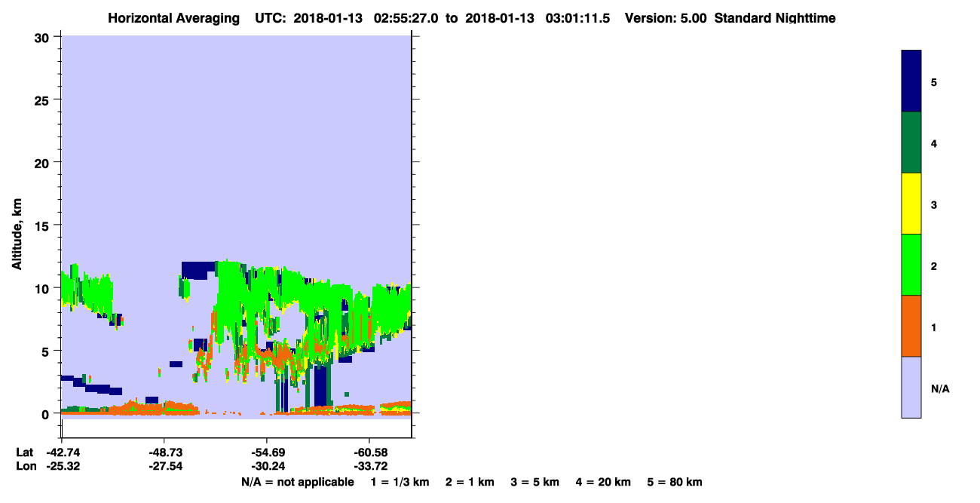Click the dark green color bar segment labeled 4
Image resolution: width=980 pixels, height=503 pixels.
click(x=911, y=143)
